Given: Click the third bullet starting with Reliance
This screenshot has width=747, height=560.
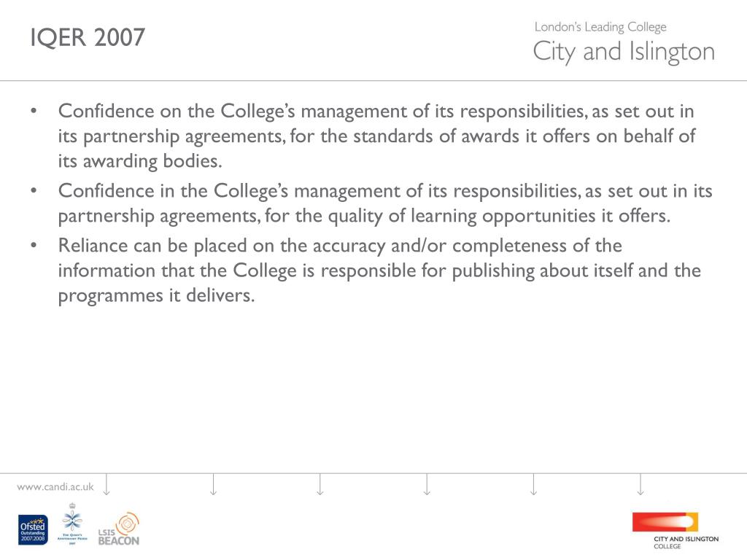Looking at the screenshot, I should pyautogui.click(x=379, y=271).
